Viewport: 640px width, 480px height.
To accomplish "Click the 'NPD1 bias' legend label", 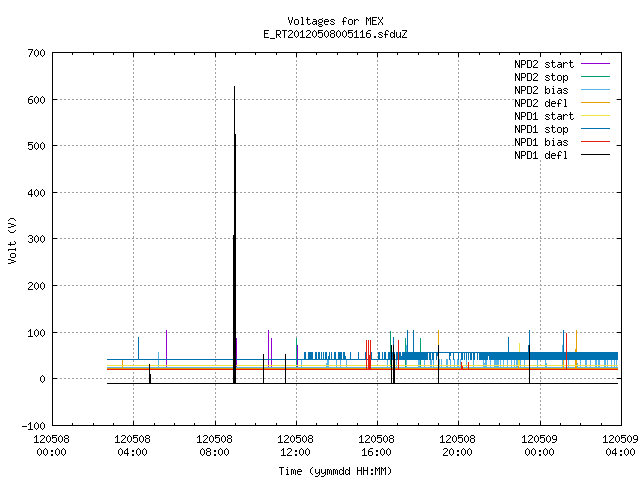I will pos(541,142).
